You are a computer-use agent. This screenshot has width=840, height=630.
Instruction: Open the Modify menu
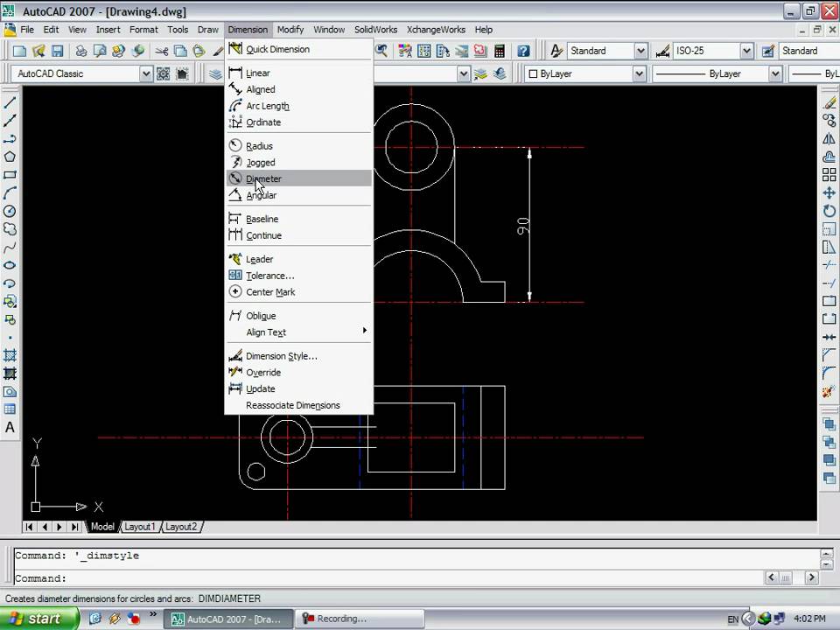pyautogui.click(x=290, y=30)
